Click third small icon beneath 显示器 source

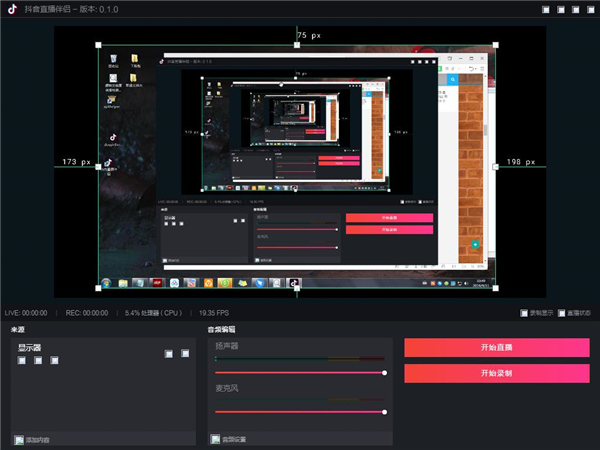(x=52, y=360)
